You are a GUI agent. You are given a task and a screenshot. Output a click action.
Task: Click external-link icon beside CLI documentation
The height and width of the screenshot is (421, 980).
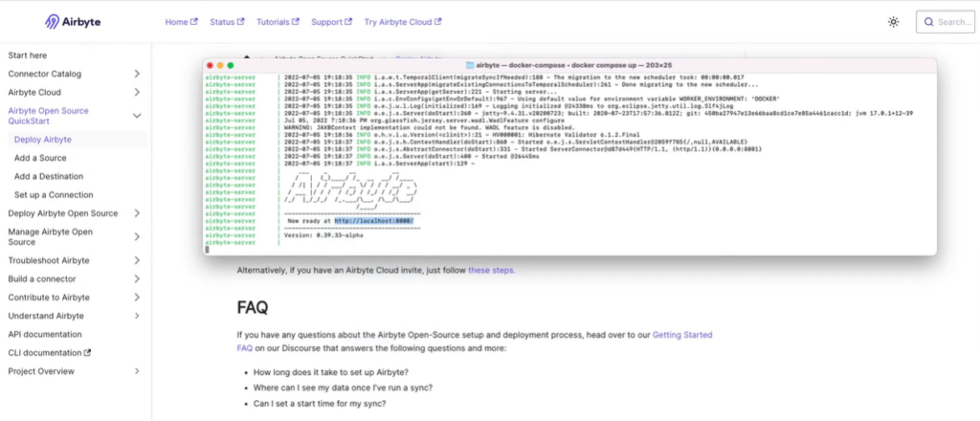point(87,352)
